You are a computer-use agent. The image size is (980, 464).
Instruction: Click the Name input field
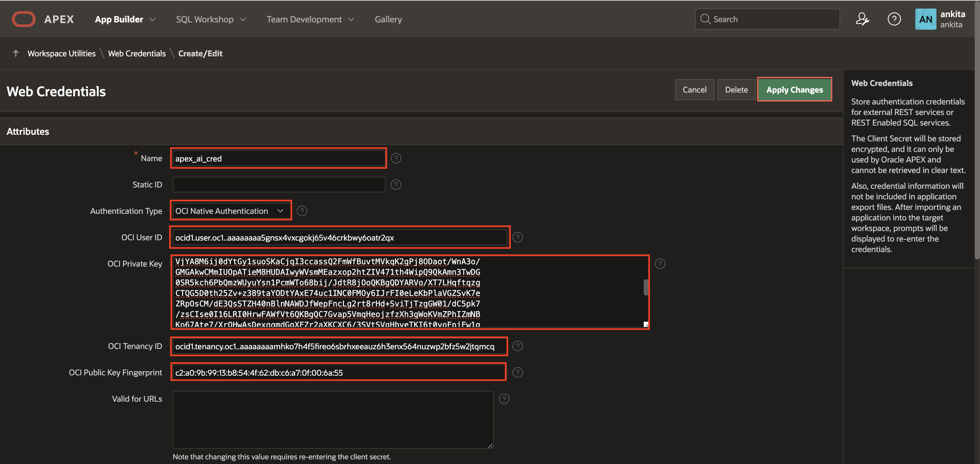point(279,158)
